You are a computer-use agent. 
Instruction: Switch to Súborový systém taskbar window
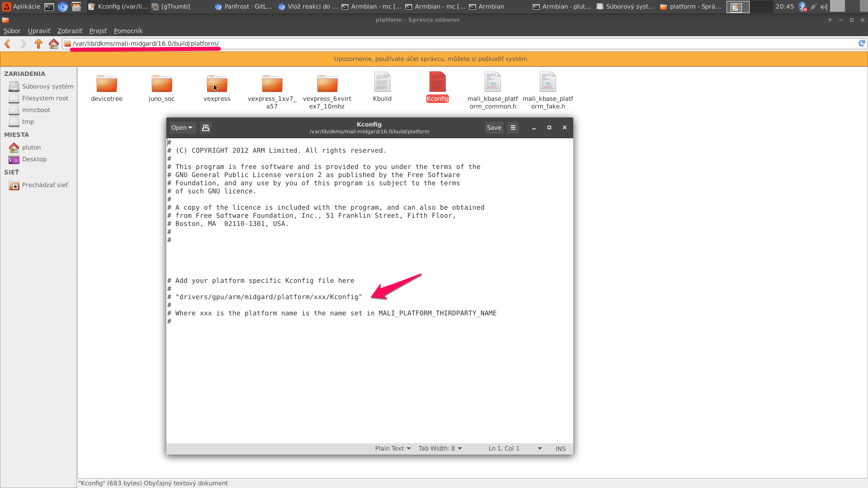[625, 6]
